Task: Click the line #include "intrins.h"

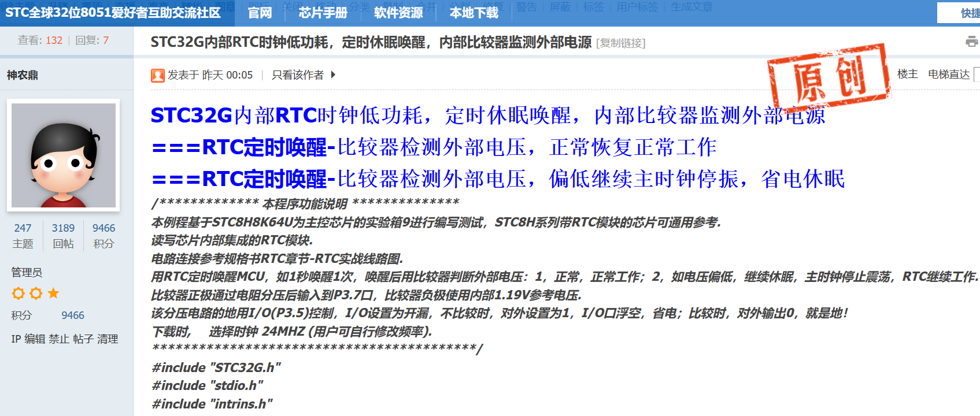Action: click(212, 404)
